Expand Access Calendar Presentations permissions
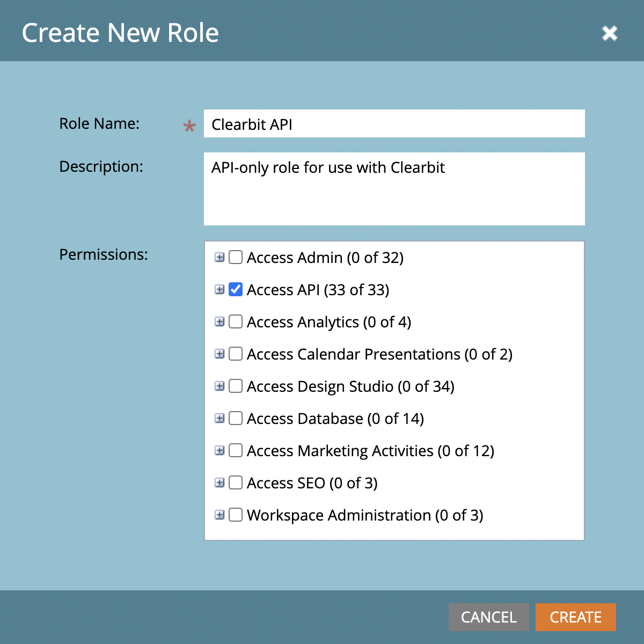Image resolution: width=644 pixels, height=644 pixels. tap(219, 354)
